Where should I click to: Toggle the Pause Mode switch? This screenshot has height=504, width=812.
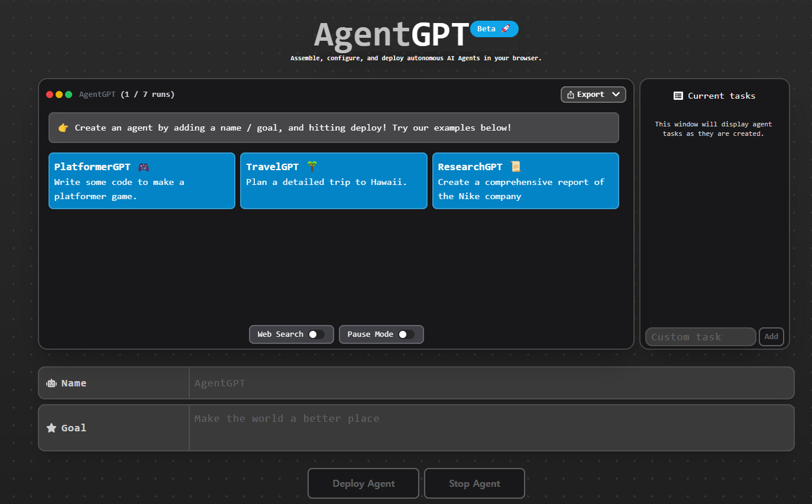[x=406, y=334]
